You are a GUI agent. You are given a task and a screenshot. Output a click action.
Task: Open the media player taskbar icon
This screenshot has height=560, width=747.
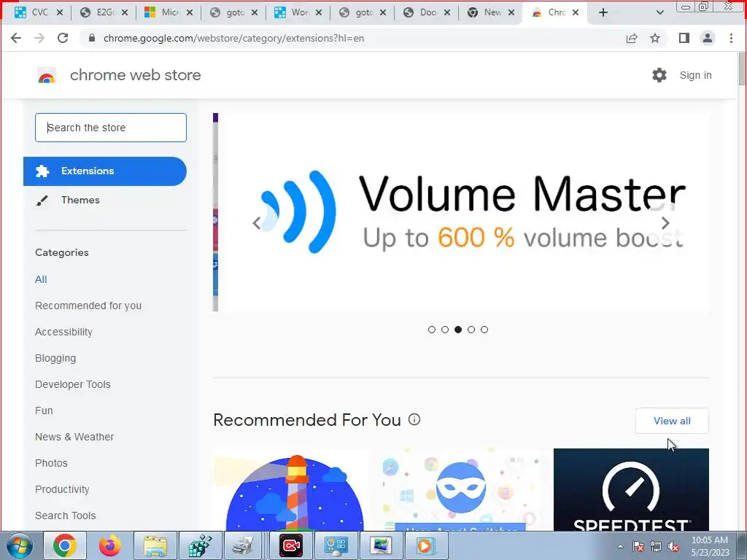point(425,545)
